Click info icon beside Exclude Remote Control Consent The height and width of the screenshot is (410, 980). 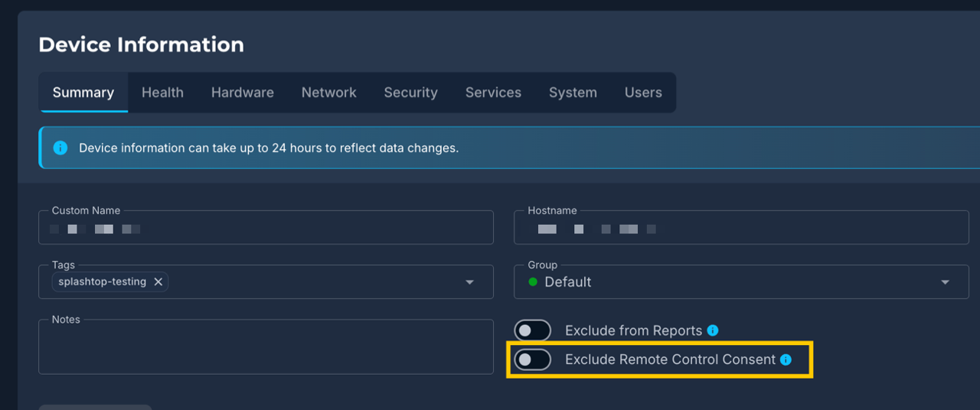coord(786,360)
